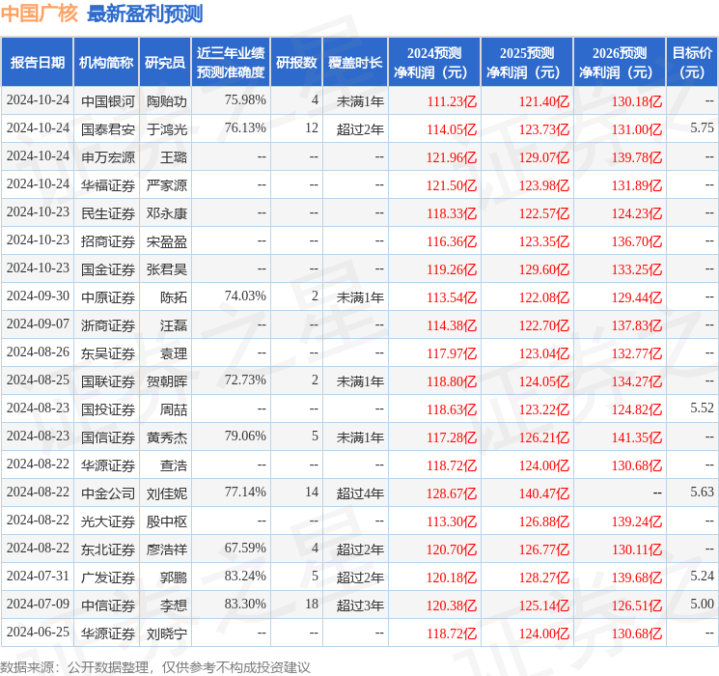Screen dimensions: 719x676
Task: Click the 5.00 target price
Action: [702, 603]
